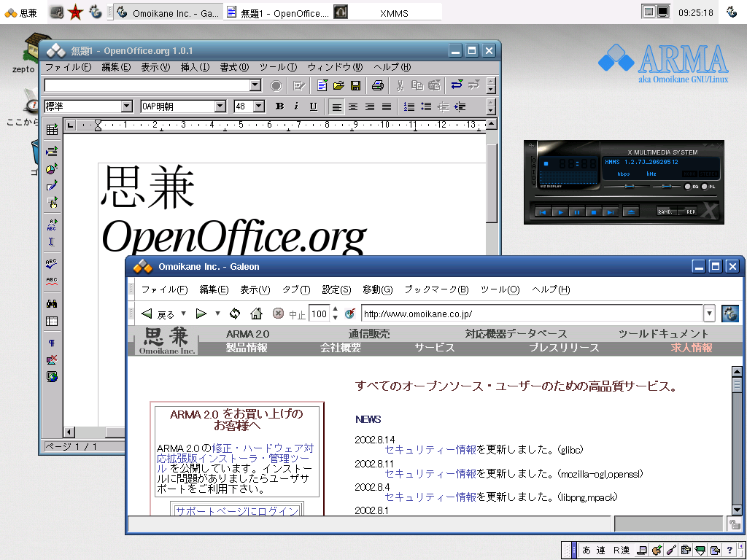Click nonprinting characters pilcrow icon in side toolbar
The image size is (747, 560).
(x=52, y=343)
